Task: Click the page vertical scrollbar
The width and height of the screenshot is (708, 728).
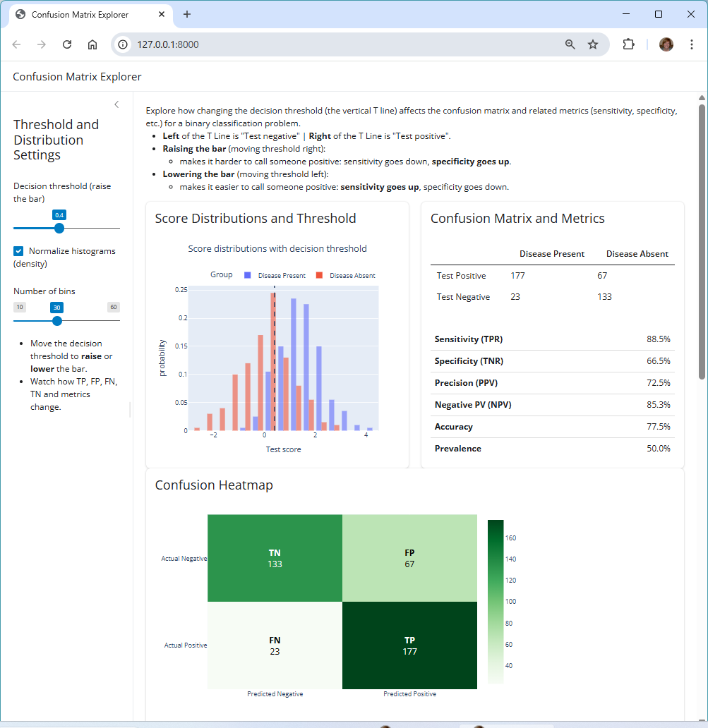Action: tap(702, 240)
